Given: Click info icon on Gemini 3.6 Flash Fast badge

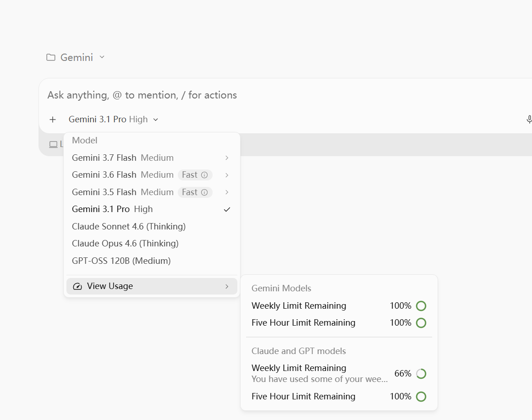Looking at the screenshot, I should pyautogui.click(x=204, y=175).
